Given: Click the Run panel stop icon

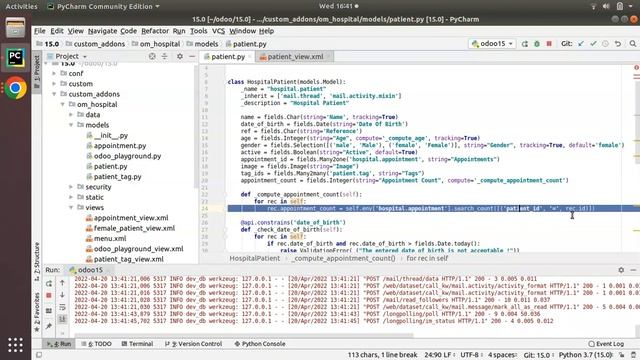Looking at the screenshot, I should point(49,296).
